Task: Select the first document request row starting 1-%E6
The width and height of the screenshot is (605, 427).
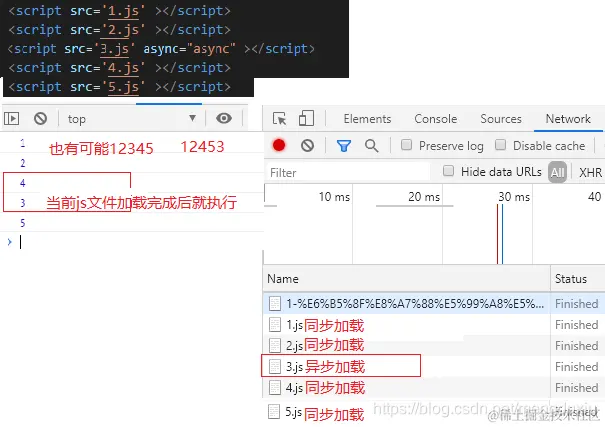Action: [434, 304]
